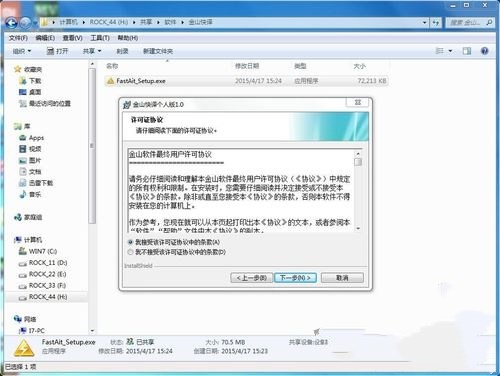500x376 pixels.
Task: Select the 家庭组 homegroup icon
Action: point(18,217)
